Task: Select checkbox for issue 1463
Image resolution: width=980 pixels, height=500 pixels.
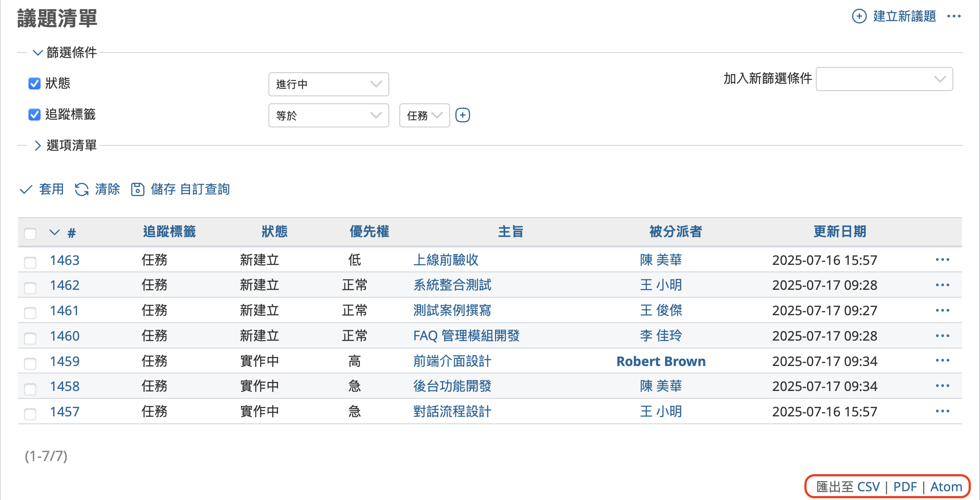Action: click(x=30, y=262)
